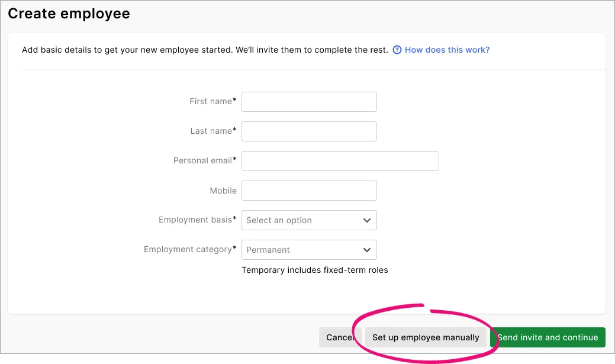Click the Employment category chevron arrow

coord(367,250)
